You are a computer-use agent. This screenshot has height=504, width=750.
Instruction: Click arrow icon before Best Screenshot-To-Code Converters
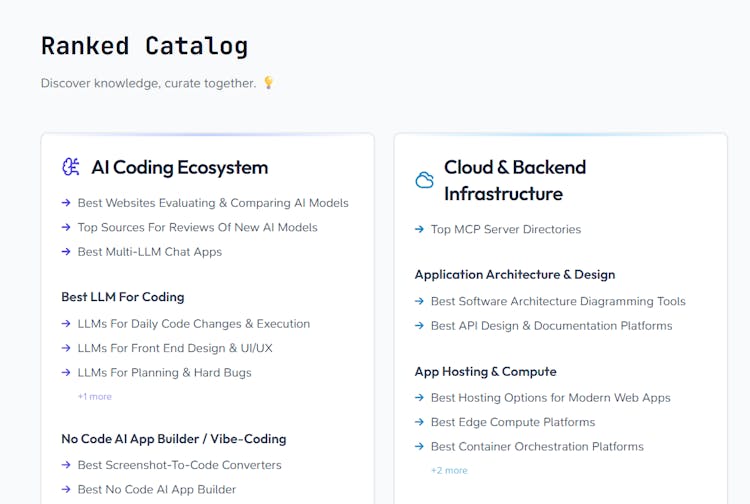(66, 465)
